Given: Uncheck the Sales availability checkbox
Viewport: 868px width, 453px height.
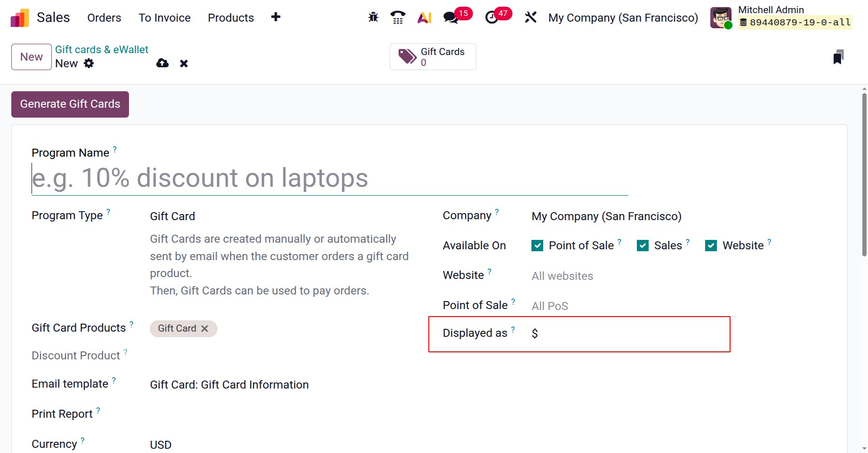Looking at the screenshot, I should (643, 246).
